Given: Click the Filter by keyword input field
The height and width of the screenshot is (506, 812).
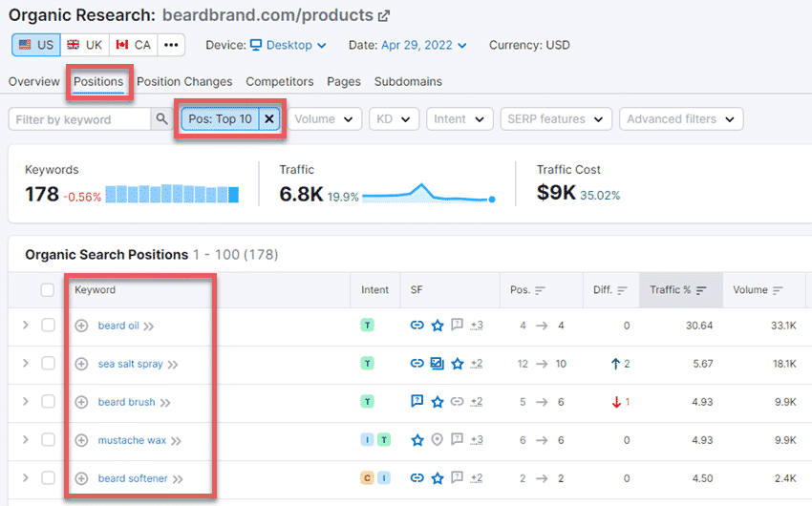Looking at the screenshot, I should tap(80, 119).
